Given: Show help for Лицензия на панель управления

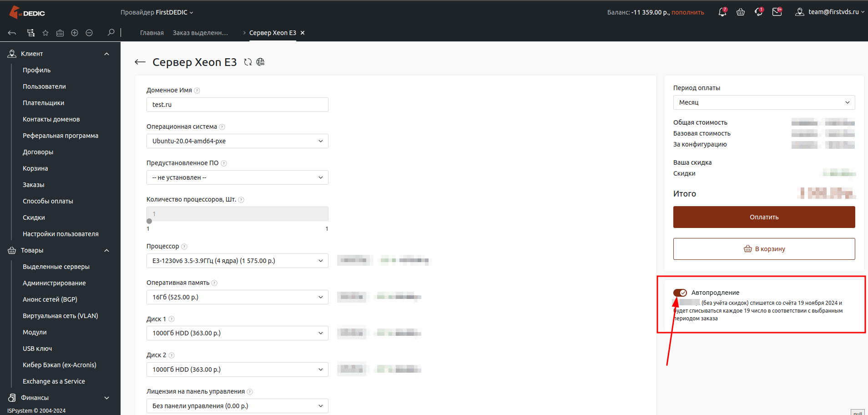Looking at the screenshot, I should coord(250,392).
